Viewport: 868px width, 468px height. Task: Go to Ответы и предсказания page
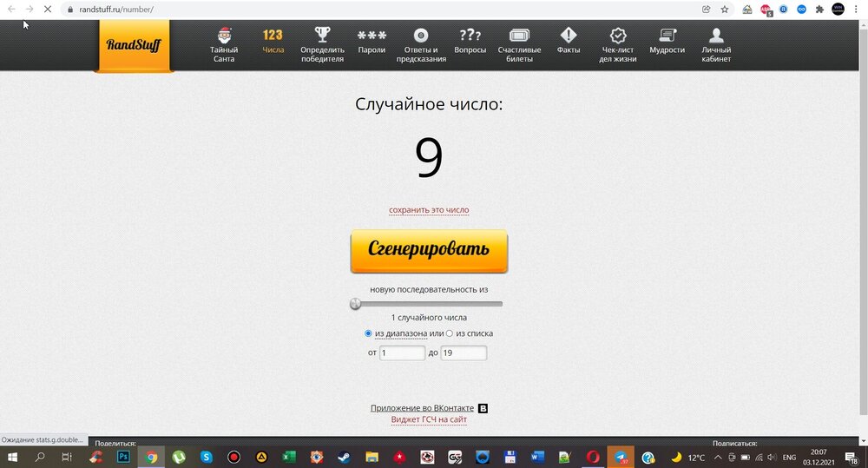tap(421, 45)
